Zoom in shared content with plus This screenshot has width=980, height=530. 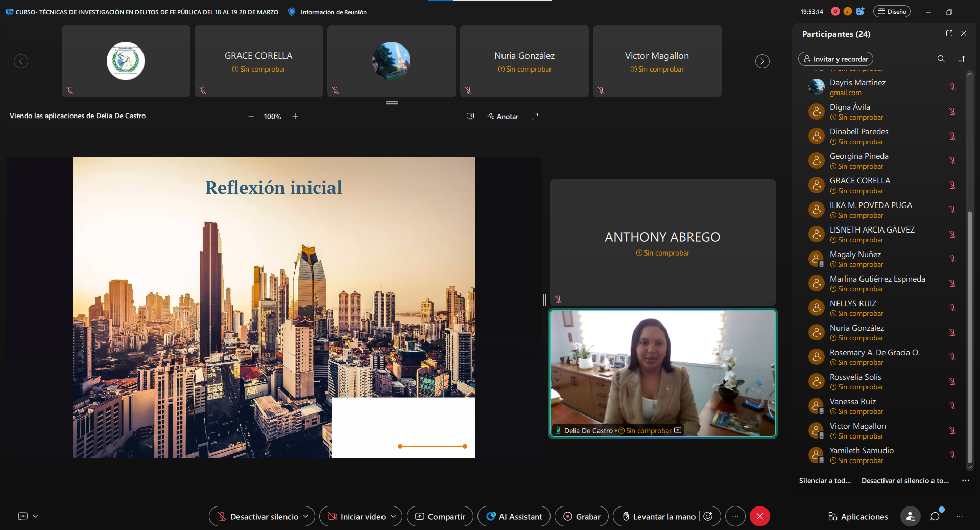click(295, 117)
